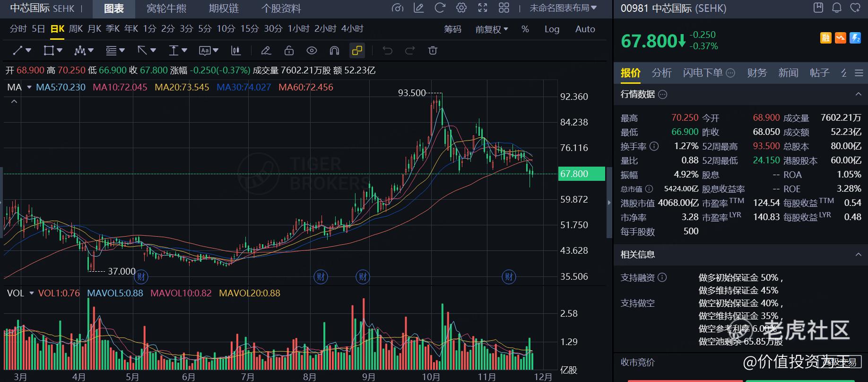Switch to the 期权链 tab
This screenshot has width=868, height=382.
click(224, 9)
